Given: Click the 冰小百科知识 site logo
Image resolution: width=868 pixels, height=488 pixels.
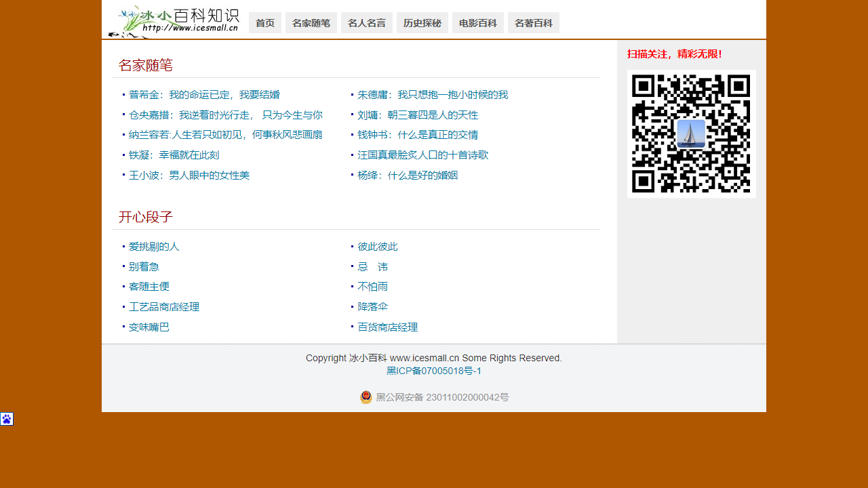Looking at the screenshot, I should coord(174,22).
